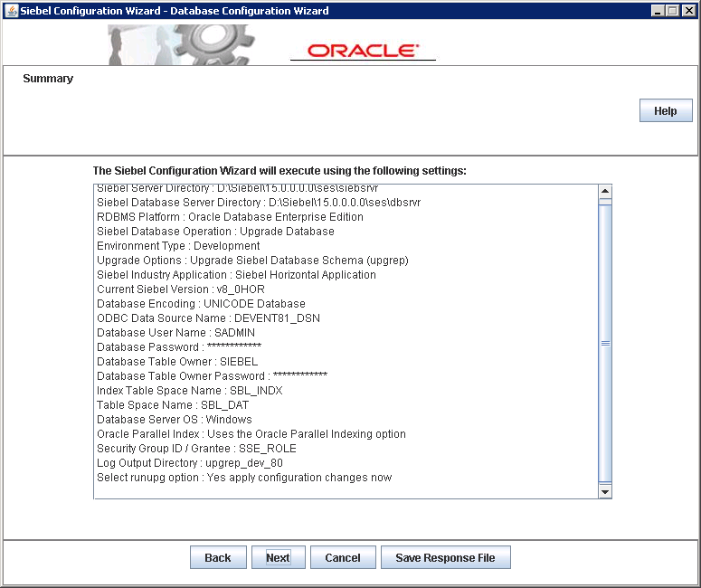Screen dimensions: 701x588
Task: Select 'Database Table Owner Password' line
Action: [x=212, y=376]
